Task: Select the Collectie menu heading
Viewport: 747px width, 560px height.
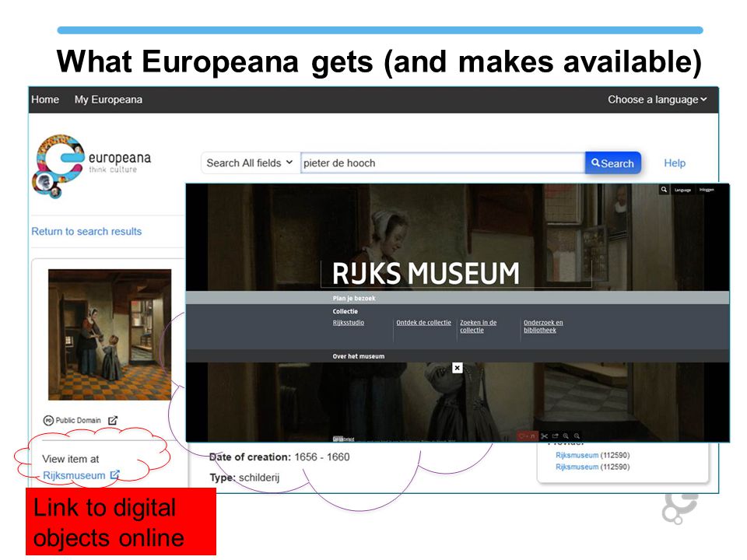Action: [345, 311]
